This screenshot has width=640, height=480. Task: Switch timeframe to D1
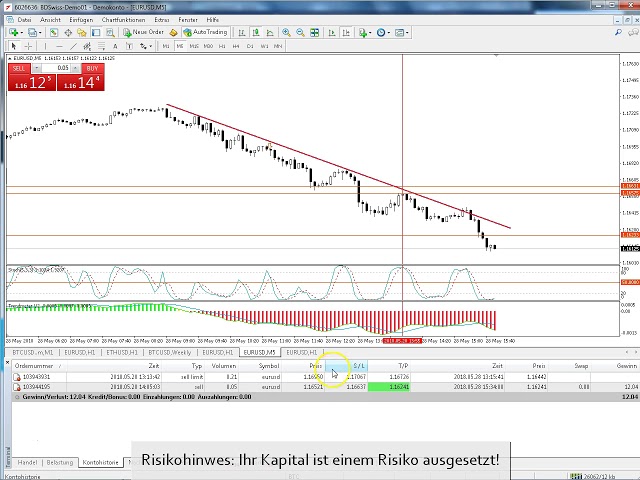250,46
